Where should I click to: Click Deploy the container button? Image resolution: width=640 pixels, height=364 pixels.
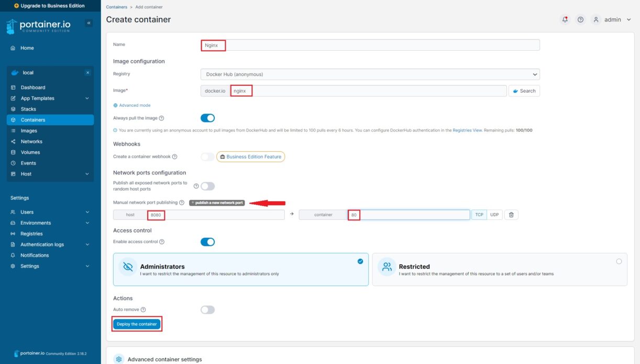click(137, 324)
